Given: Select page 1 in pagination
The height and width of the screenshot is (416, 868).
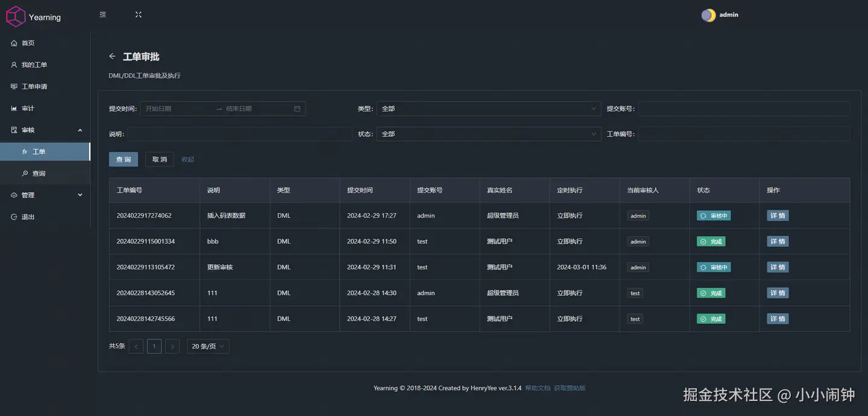Looking at the screenshot, I should 154,346.
